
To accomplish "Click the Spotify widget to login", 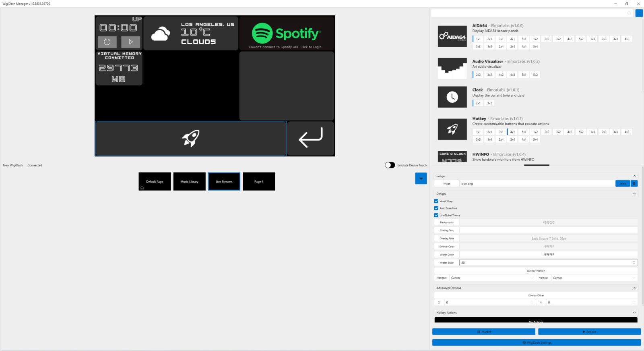I will point(287,33).
